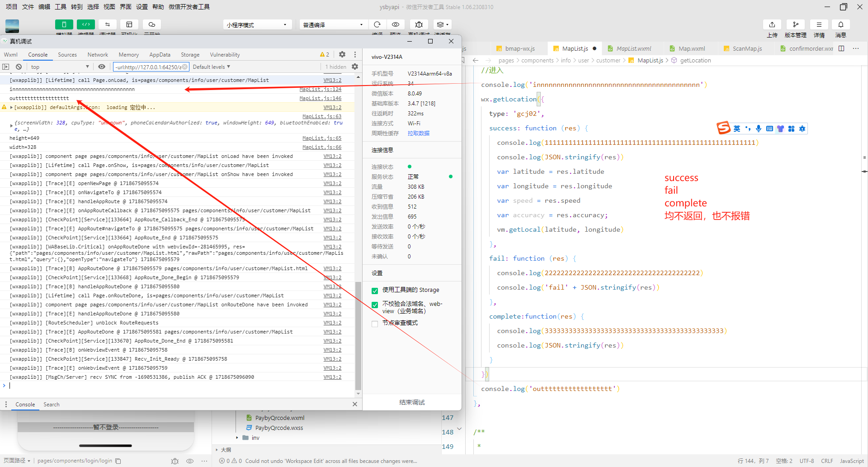Clear the console filter input text
Image resolution: width=868 pixels, height=467 pixels.
[x=184, y=67]
